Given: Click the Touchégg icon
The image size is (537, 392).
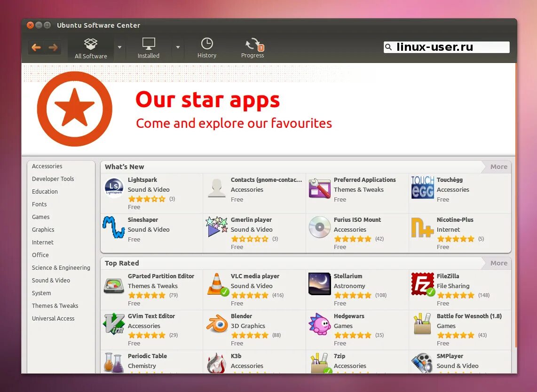Looking at the screenshot, I should (423, 188).
